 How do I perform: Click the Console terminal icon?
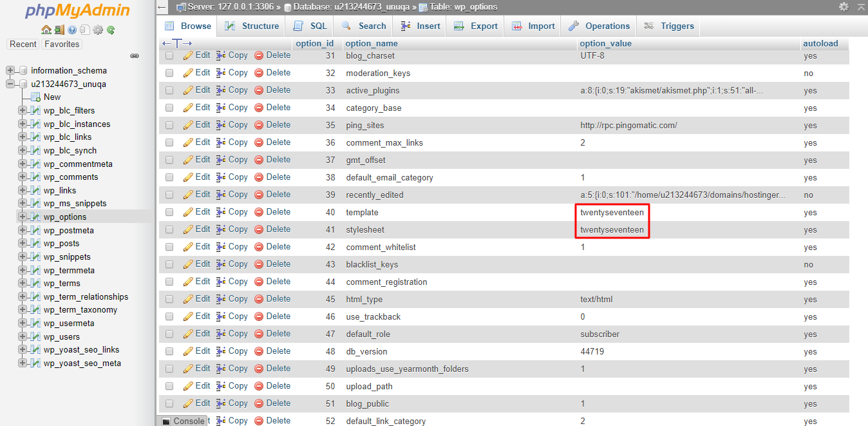click(166, 421)
